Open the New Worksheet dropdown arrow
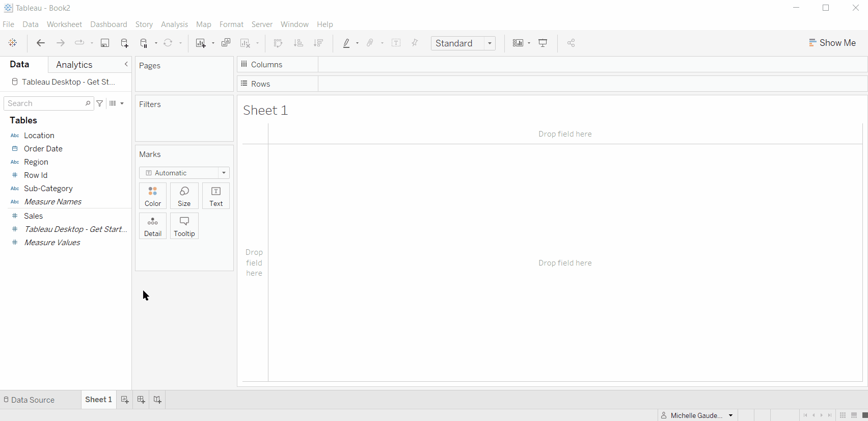This screenshot has width=868, height=421. click(x=213, y=43)
